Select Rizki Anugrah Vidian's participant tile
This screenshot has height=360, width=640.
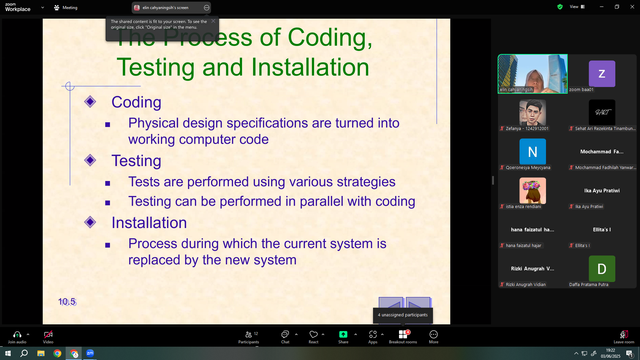(533, 269)
